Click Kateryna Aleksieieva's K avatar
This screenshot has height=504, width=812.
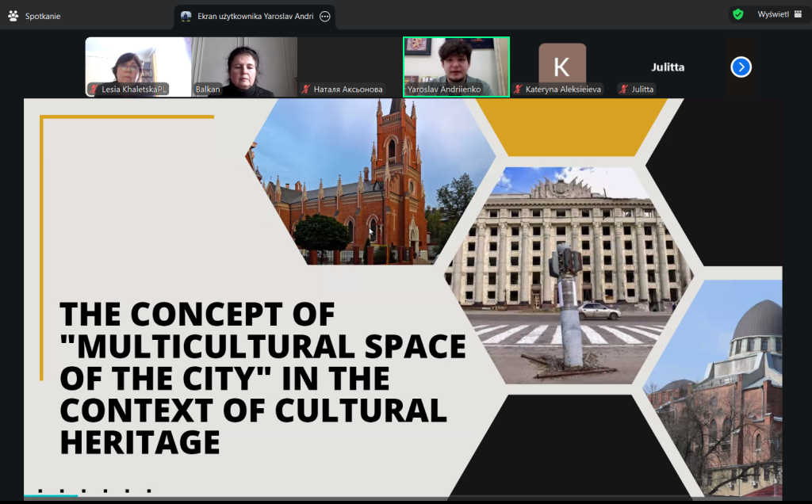point(561,65)
